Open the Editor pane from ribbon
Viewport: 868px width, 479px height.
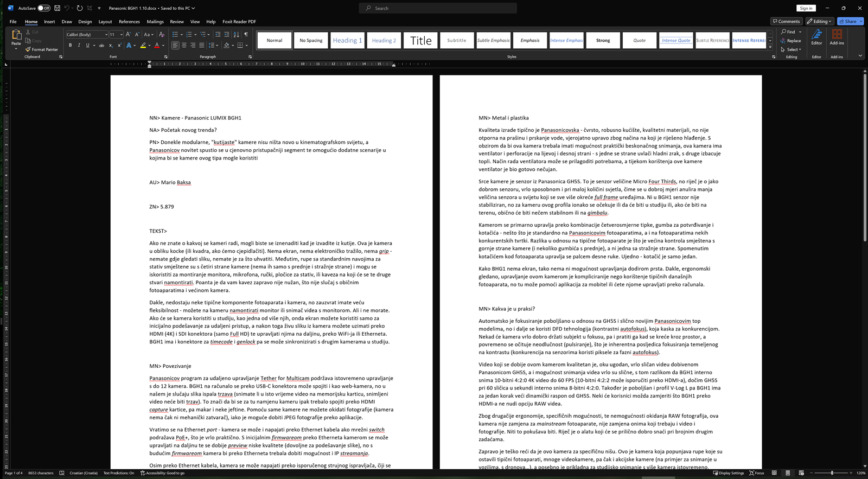(x=816, y=37)
